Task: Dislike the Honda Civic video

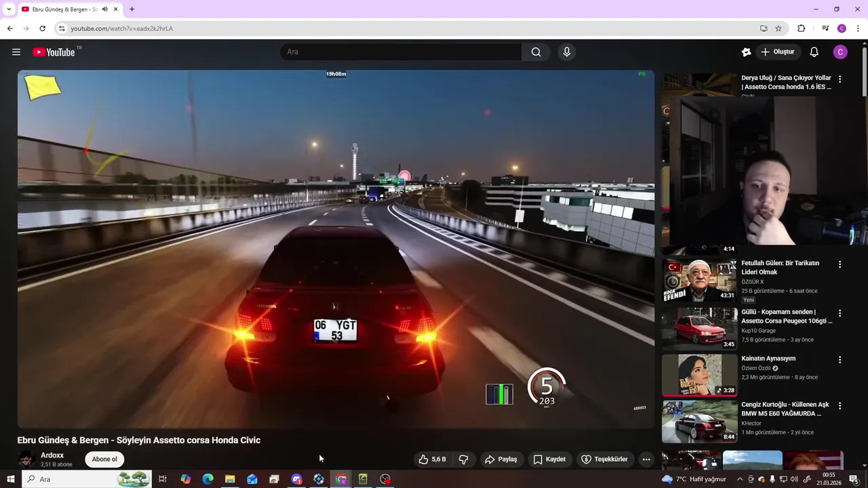Action: [x=464, y=460]
